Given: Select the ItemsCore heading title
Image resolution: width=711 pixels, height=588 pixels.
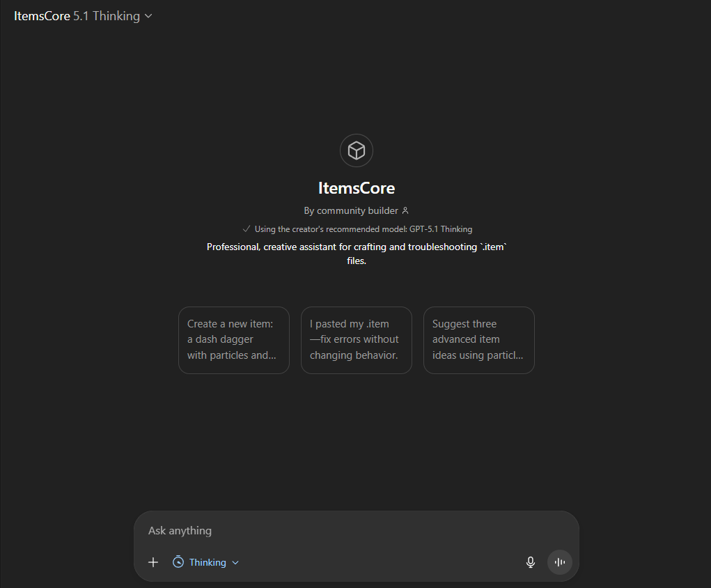Looking at the screenshot, I should (356, 188).
